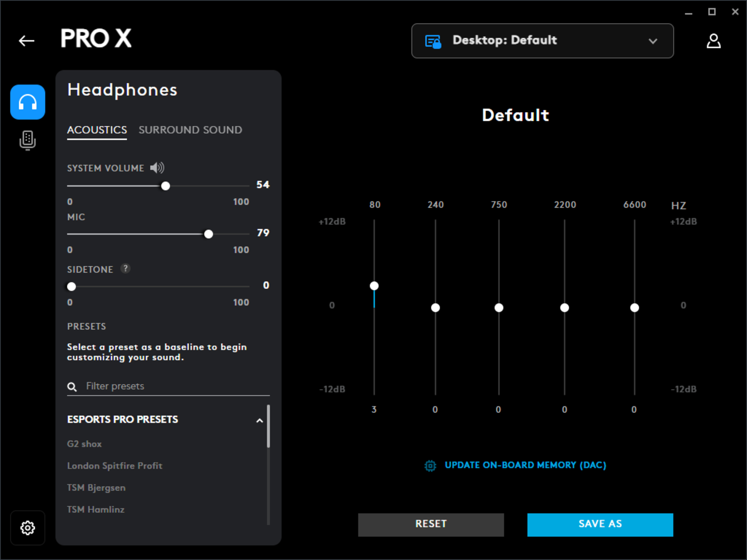Select the TSM Hamlinz preset
The height and width of the screenshot is (560, 747).
click(96, 509)
